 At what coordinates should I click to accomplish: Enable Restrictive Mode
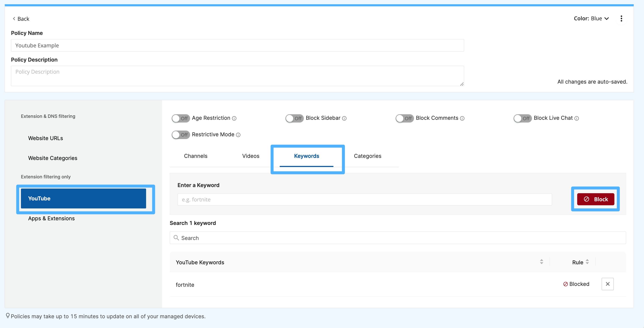[181, 135]
